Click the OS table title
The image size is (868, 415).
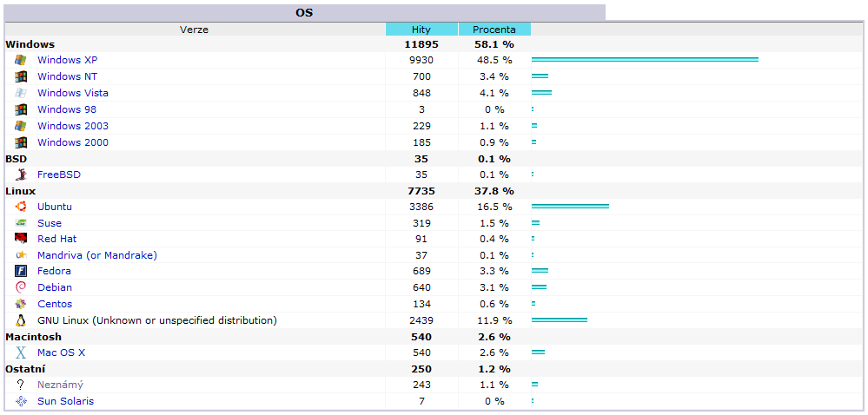point(304,13)
